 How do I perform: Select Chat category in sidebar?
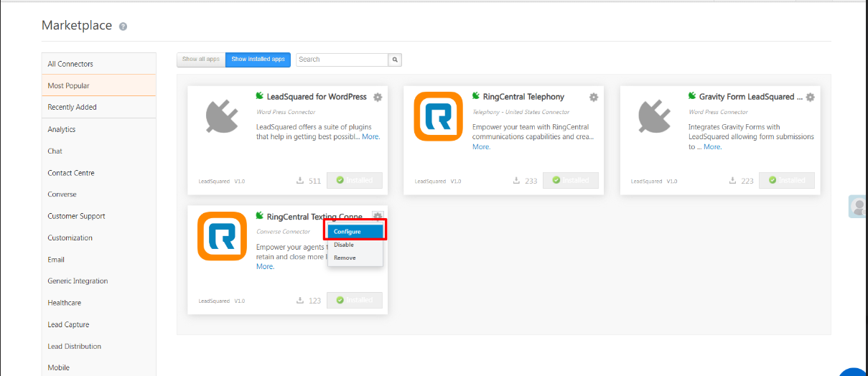click(99, 151)
